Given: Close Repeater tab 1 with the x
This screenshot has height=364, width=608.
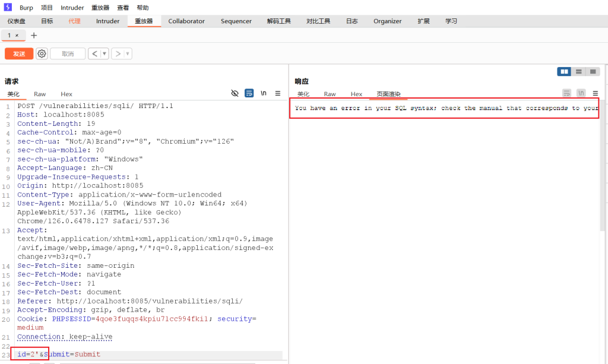Looking at the screenshot, I should (x=17, y=35).
